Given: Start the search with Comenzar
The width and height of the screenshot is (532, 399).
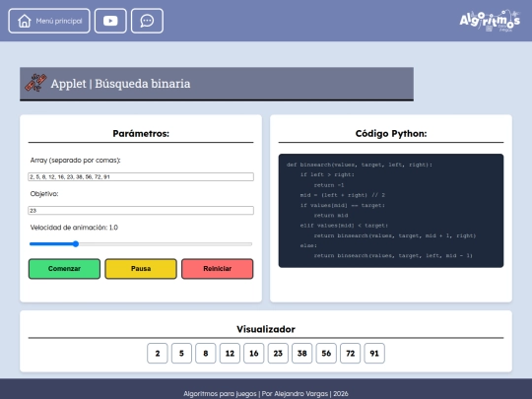Looking at the screenshot, I should tap(64, 269).
